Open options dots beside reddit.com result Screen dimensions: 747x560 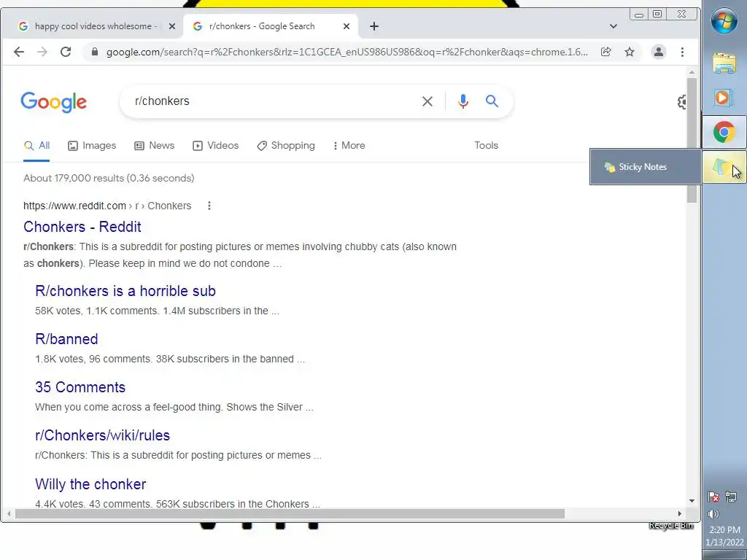click(209, 206)
